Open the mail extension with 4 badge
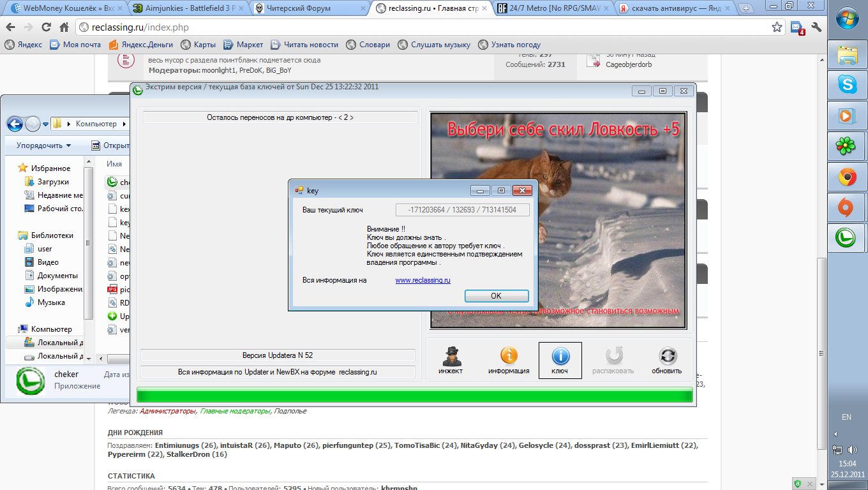Screen dimensions: 868x490 click(x=798, y=28)
